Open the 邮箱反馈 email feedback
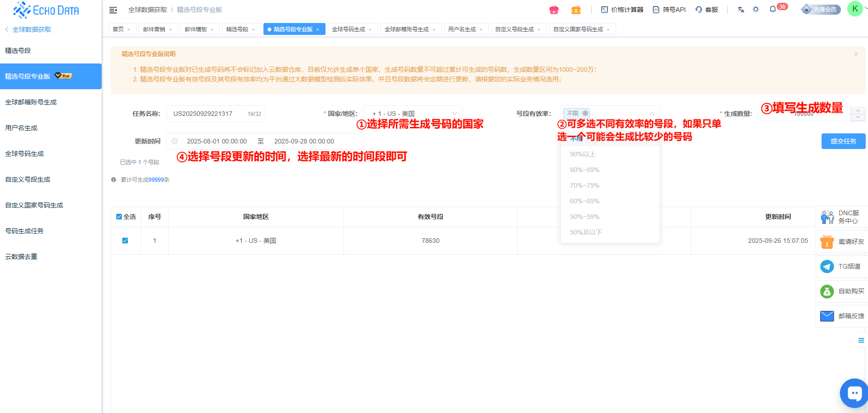 pos(841,316)
